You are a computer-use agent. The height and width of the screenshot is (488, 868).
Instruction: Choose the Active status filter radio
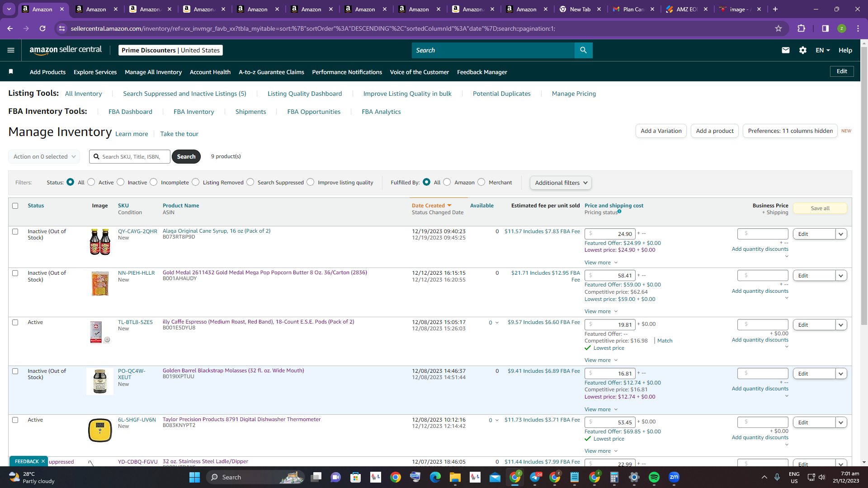(91, 182)
